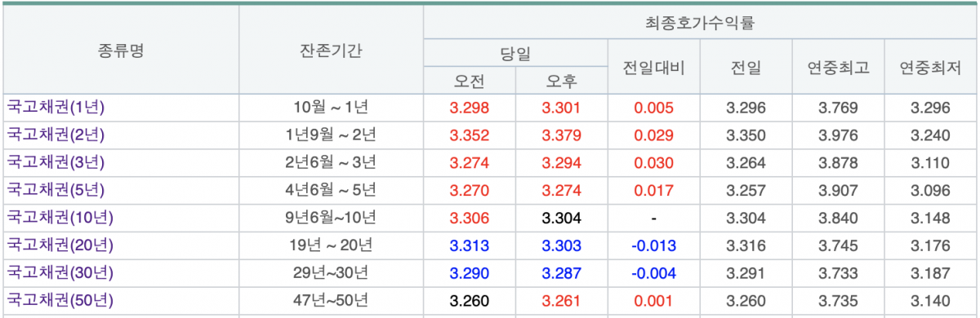Click the change value 0.017

coord(653,191)
